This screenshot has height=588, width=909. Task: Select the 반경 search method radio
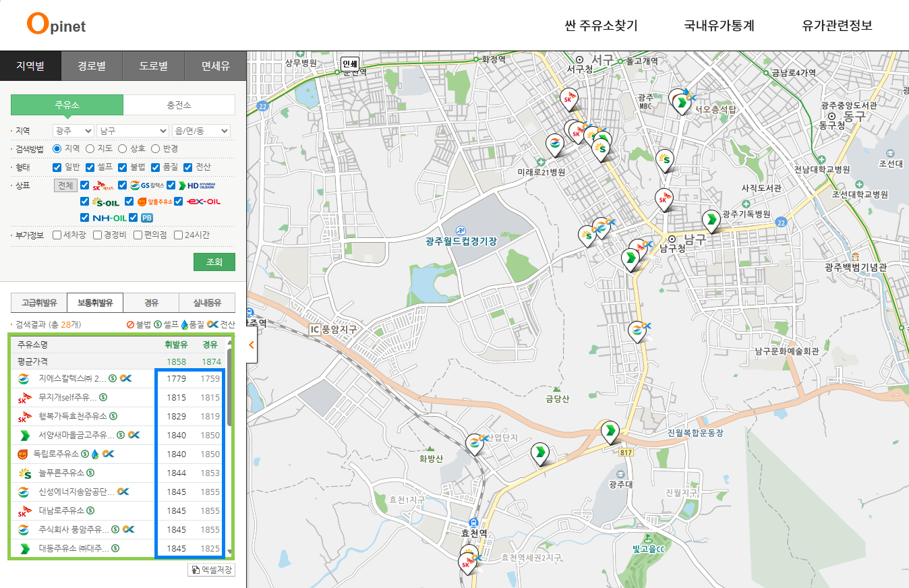tap(155, 148)
